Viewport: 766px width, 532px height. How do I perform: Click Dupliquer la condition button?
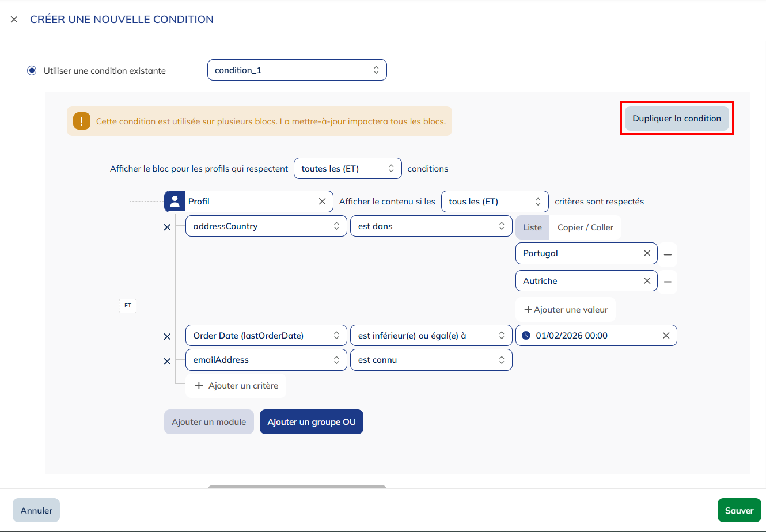click(x=676, y=119)
